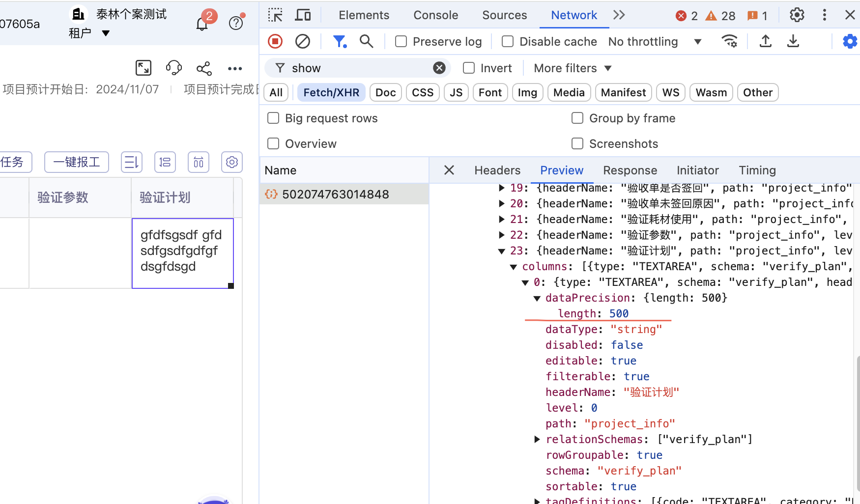Click the 验证计划 textarea cell
Screen dimensions: 860x504
click(x=183, y=253)
